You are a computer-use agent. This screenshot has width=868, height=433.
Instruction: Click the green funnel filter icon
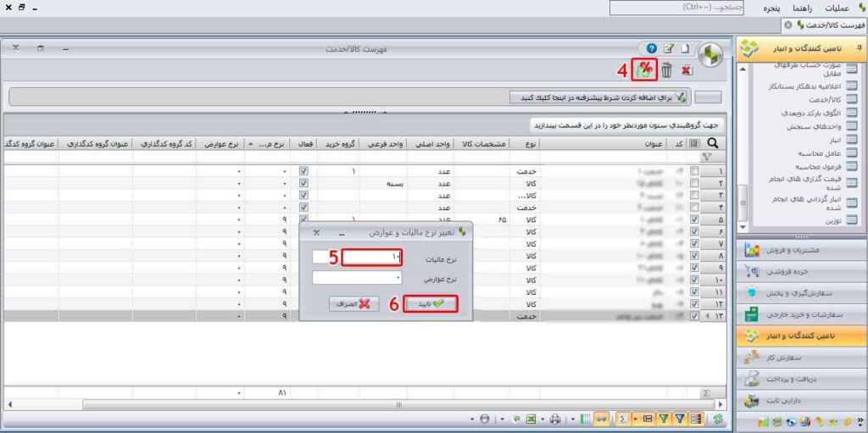coord(664,419)
